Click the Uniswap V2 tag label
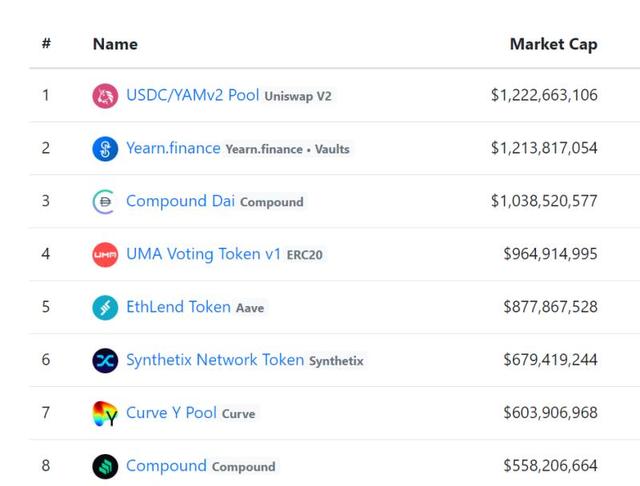640x486 pixels. coord(298,96)
